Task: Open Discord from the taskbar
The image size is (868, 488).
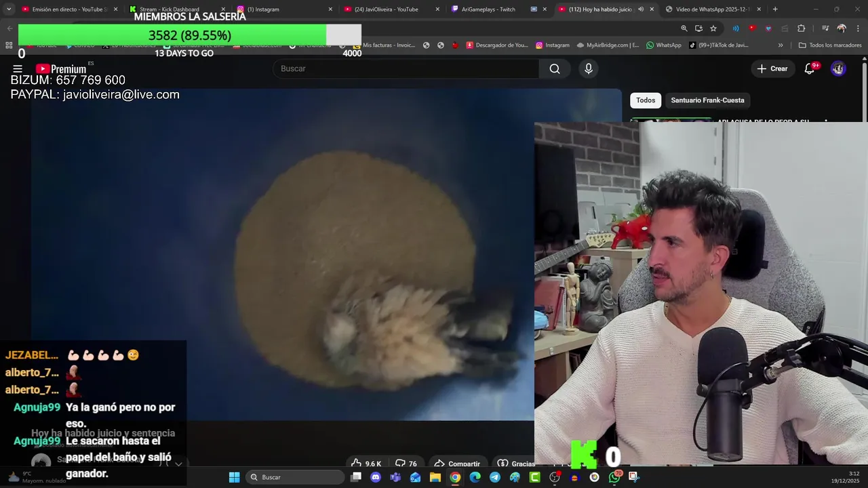Action: pos(376,477)
